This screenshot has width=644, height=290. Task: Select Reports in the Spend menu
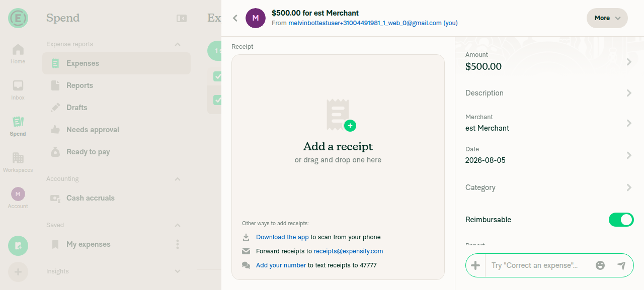click(x=116, y=85)
